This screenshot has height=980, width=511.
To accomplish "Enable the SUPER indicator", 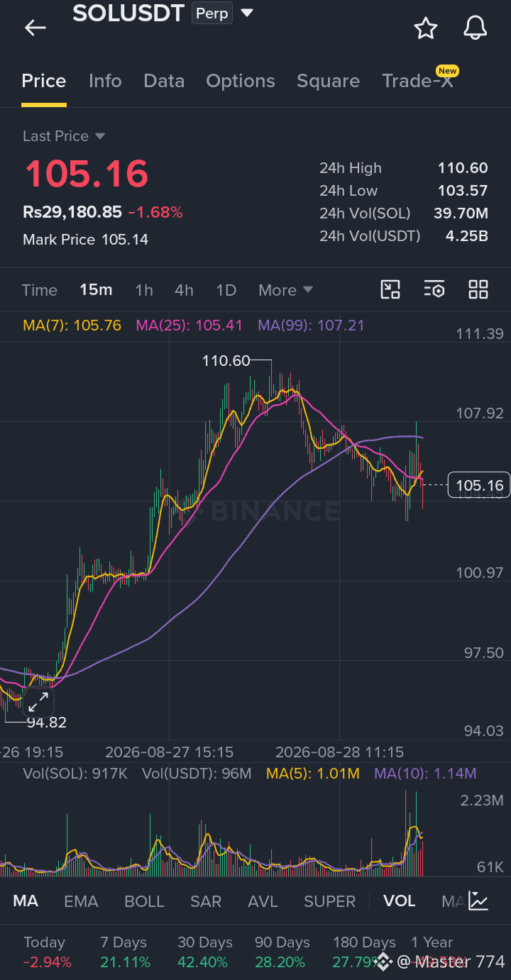I will pos(329,901).
